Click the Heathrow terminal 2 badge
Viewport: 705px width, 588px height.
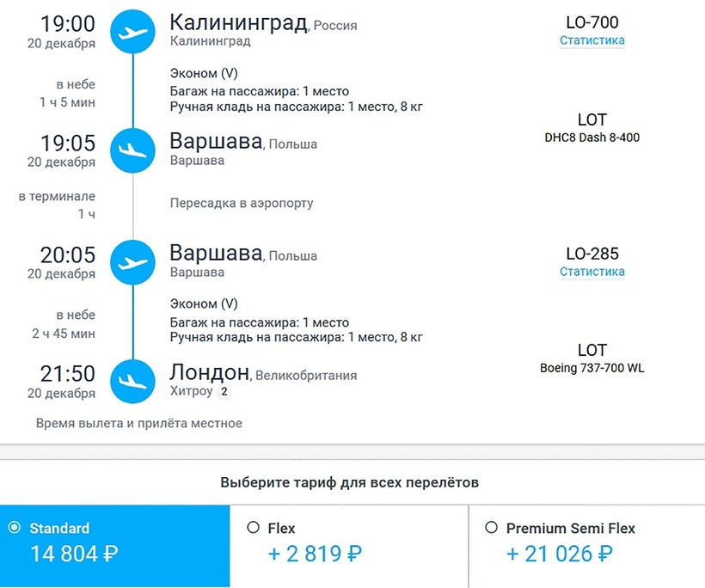click(224, 392)
